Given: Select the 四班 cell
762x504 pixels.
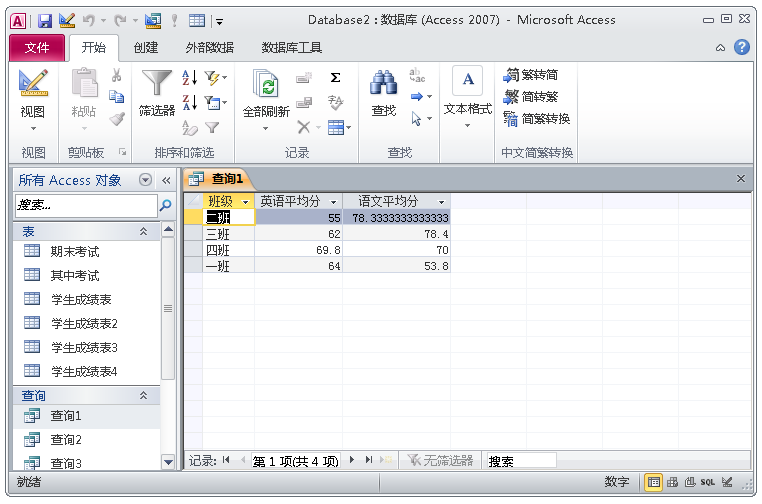Looking at the screenshot, I should [x=228, y=250].
